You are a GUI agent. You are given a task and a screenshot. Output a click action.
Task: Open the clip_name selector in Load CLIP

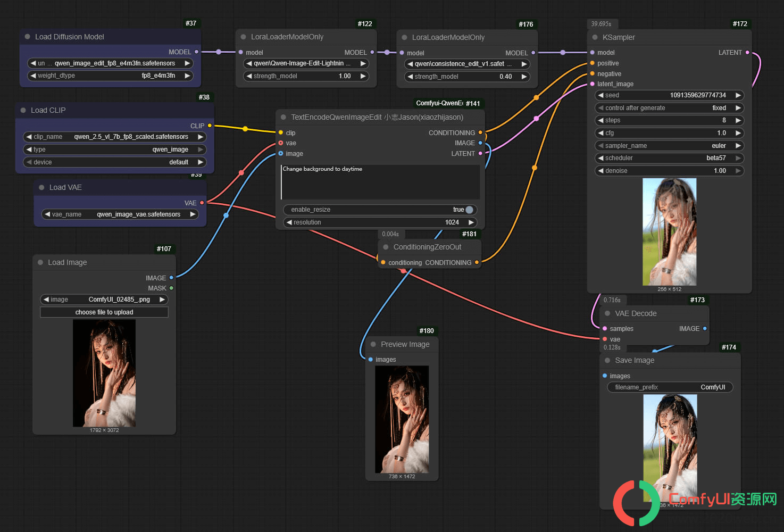tap(115, 137)
